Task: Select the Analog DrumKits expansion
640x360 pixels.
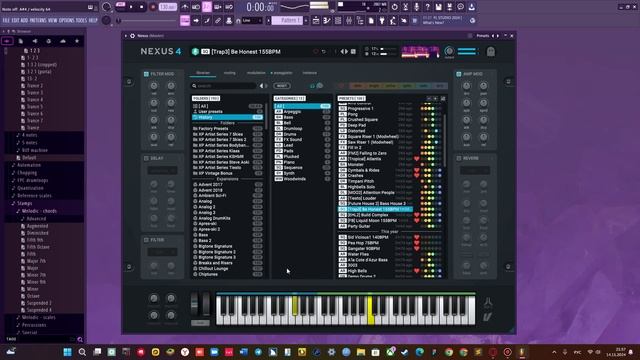Action: (x=227, y=218)
